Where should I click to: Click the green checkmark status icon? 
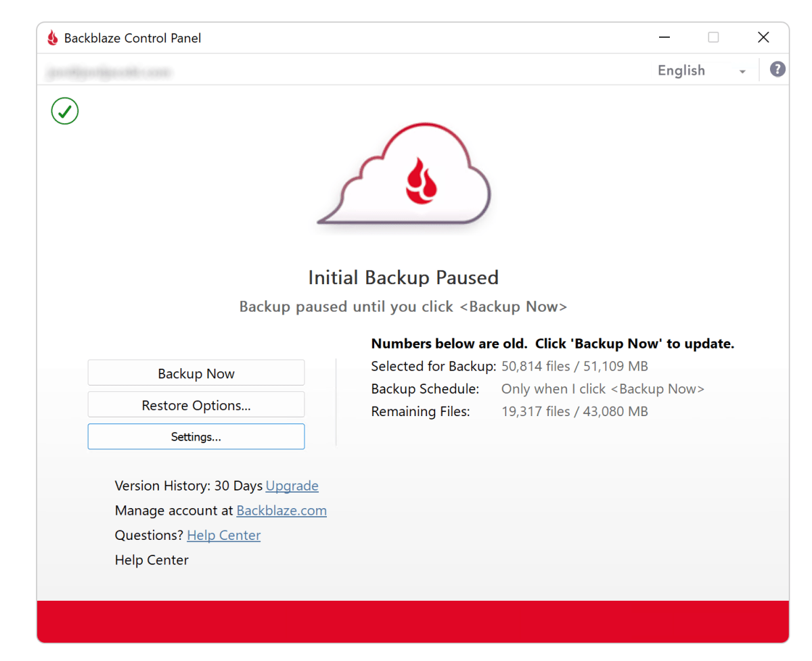tap(65, 111)
